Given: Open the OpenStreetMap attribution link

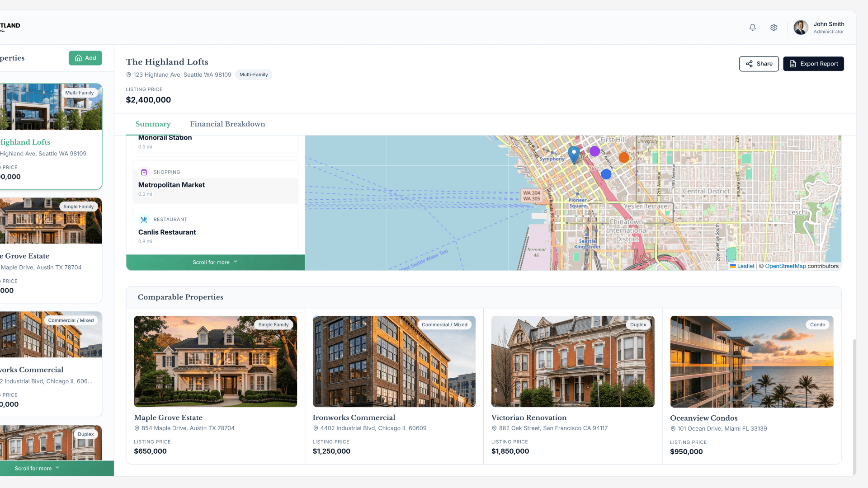Looking at the screenshot, I should tap(785, 266).
